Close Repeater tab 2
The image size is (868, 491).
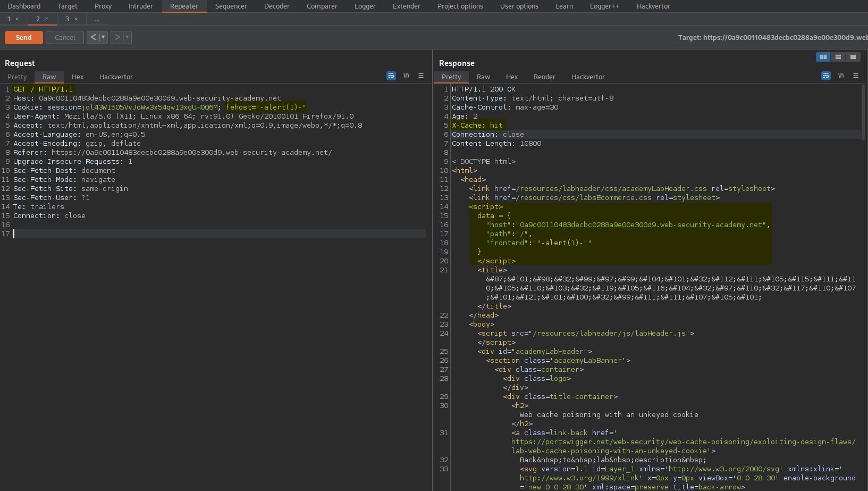[x=46, y=19]
